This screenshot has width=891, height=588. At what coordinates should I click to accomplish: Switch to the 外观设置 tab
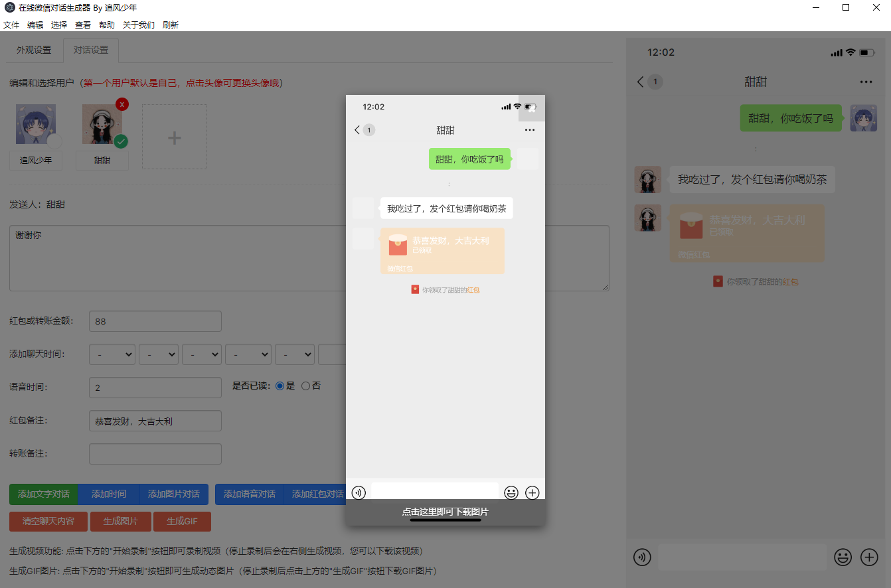point(34,50)
